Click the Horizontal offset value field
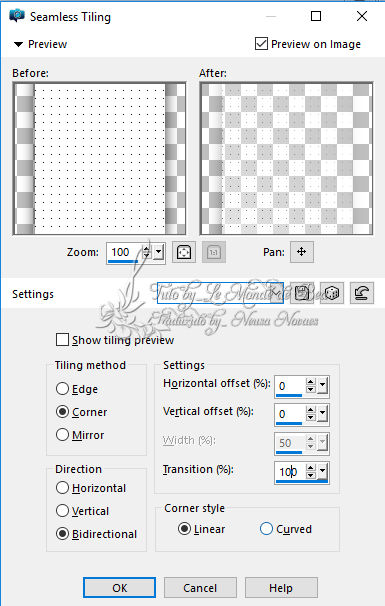 [x=290, y=386]
